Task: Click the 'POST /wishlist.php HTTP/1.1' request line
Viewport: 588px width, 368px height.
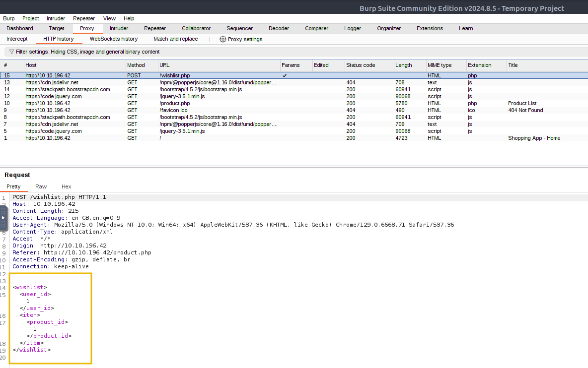Action: tap(59, 197)
